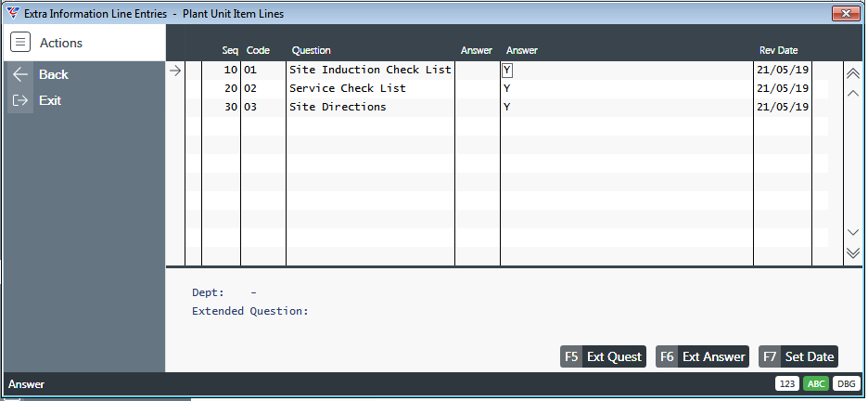
Task: Move up one row with single up chevron
Action: [x=853, y=93]
